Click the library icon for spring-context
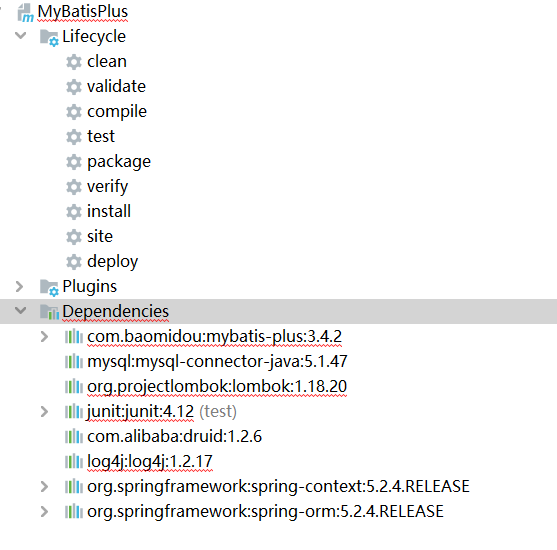 pos(74,487)
